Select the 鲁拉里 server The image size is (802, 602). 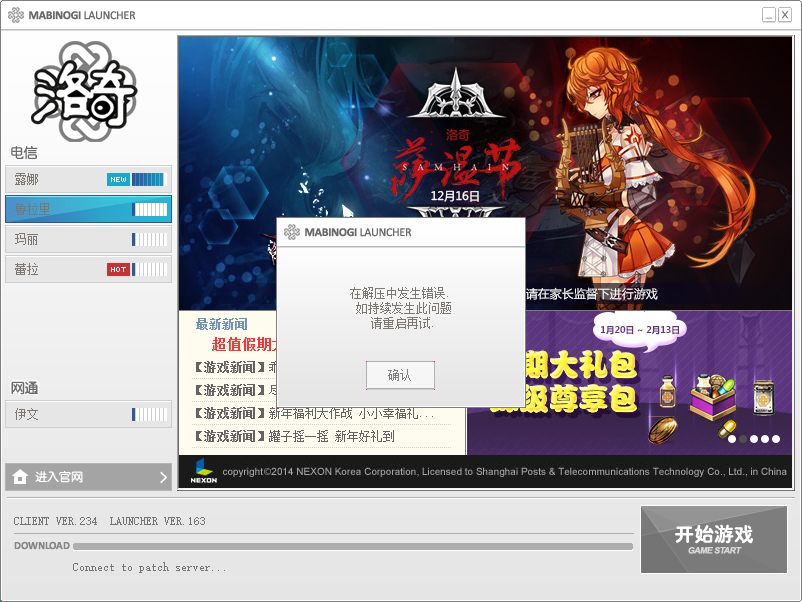(x=88, y=209)
